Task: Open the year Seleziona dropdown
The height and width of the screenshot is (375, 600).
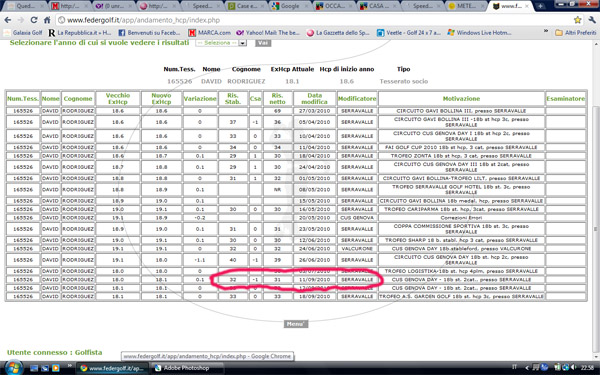Action: [221, 43]
